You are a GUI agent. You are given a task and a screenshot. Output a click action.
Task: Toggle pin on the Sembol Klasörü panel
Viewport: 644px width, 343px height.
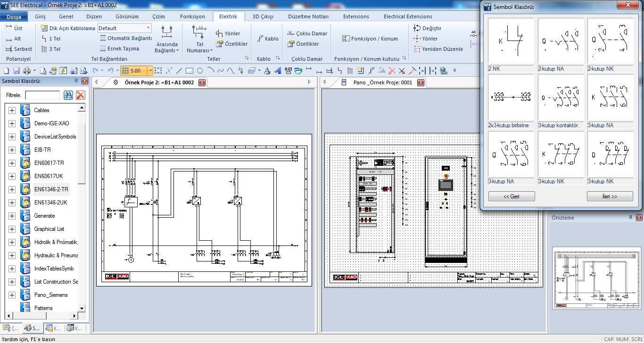[x=76, y=81]
